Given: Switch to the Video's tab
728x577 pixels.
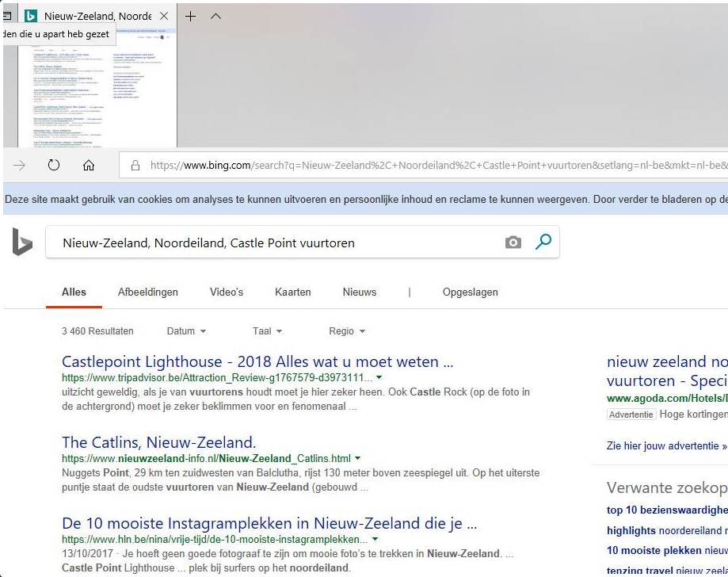Looking at the screenshot, I should (227, 292).
